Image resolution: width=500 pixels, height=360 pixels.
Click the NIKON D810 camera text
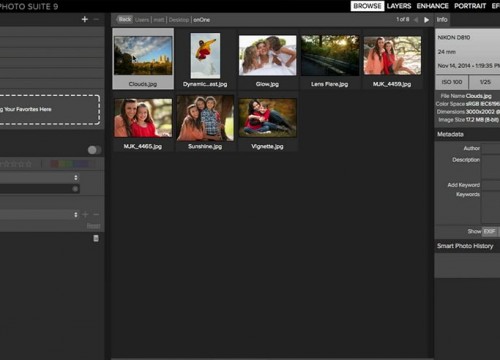454,38
